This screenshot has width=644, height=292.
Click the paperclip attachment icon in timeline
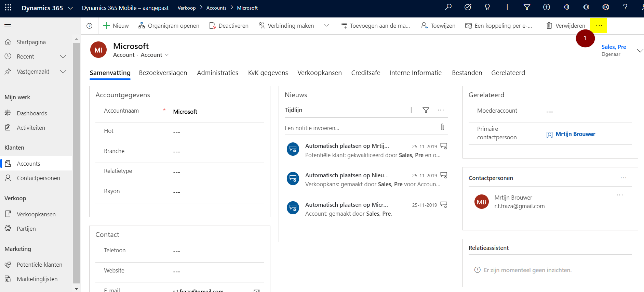tap(442, 127)
